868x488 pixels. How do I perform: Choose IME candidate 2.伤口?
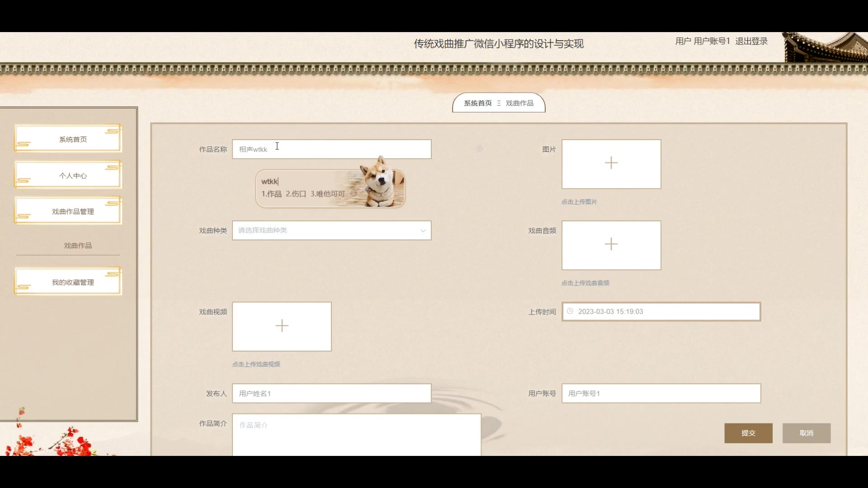click(x=296, y=194)
